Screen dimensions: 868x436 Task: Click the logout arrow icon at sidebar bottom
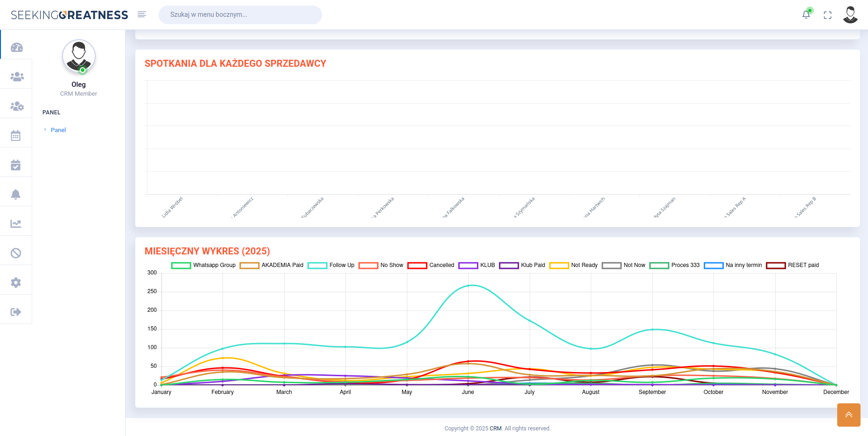pyautogui.click(x=16, y=309)
